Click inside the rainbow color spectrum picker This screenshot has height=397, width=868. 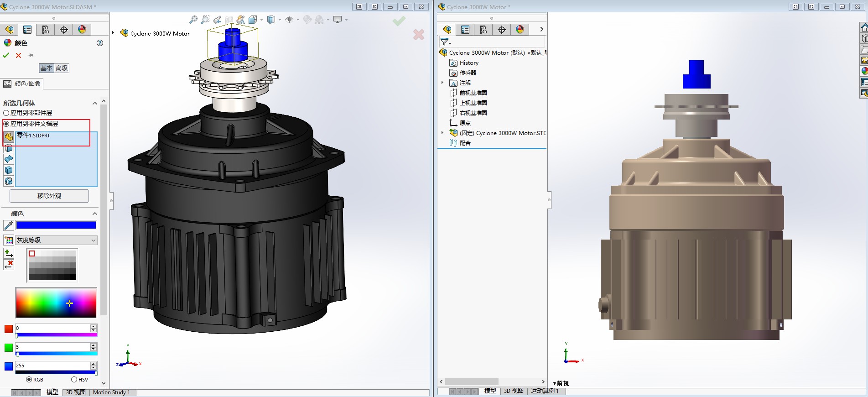[56, 303]
